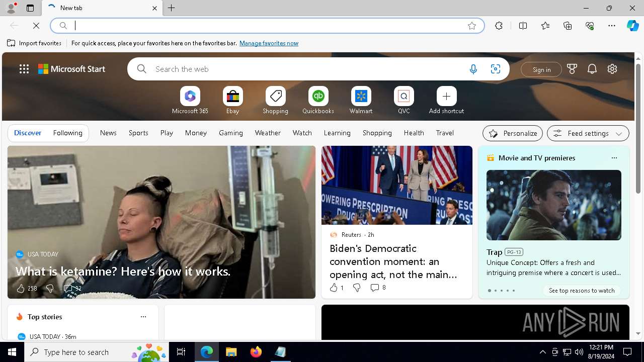This screenshot has width=644, height=362.
Task: Add this page to favorites star
Action: point(472,26)
